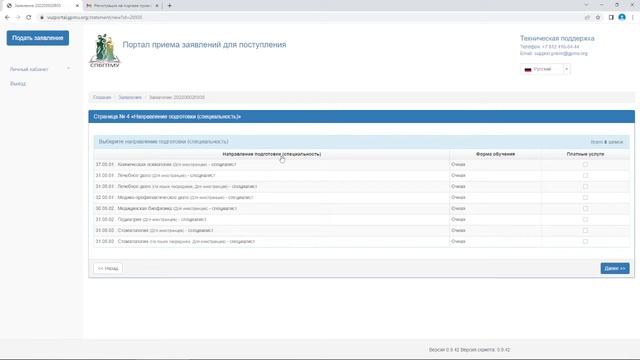Image resolution: width=640 pixels, height=360 pixels.
Task: Tick paid services for Медико-профилактическое дело
Action: pos(585,198)
